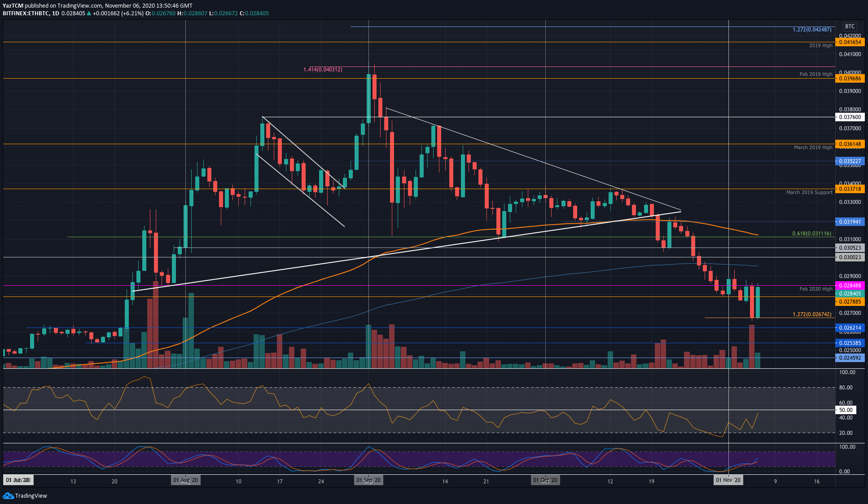Viewport: 868px width, 504px height.
Task: Select the blue 0.031941 price tag
Action: tap(850, 222)
